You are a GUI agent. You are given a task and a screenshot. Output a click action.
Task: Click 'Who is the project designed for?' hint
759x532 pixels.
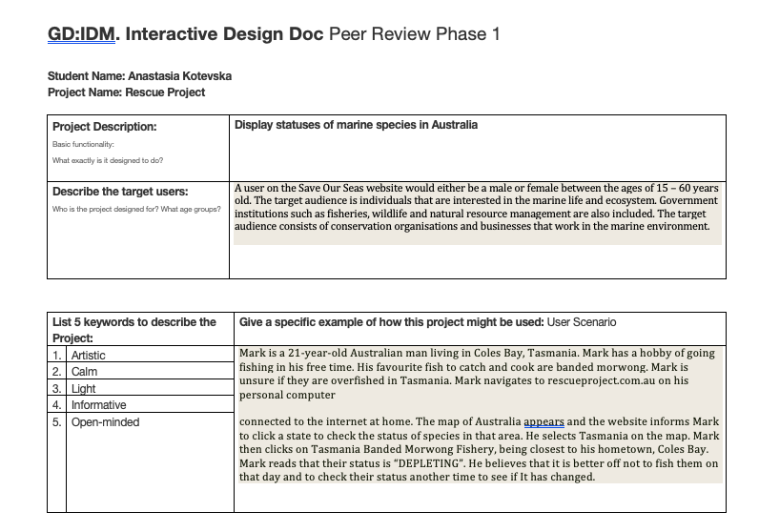[136, 209]
